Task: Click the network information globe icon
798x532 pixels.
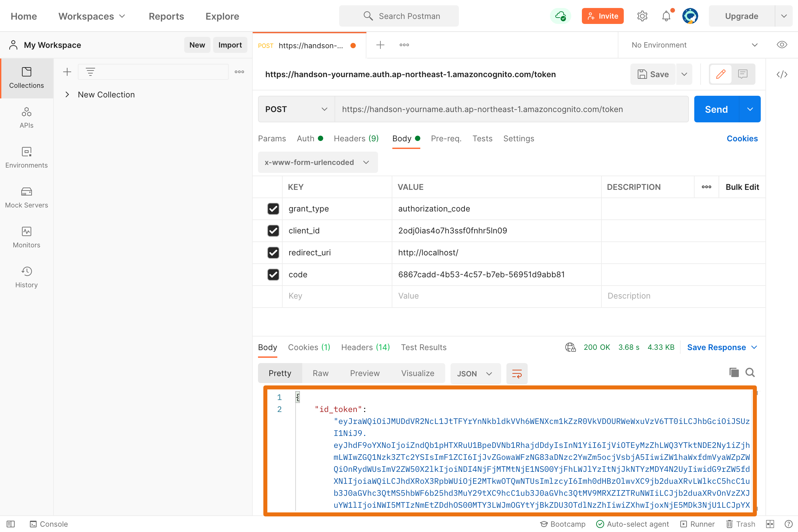Action: pos(570,347)
